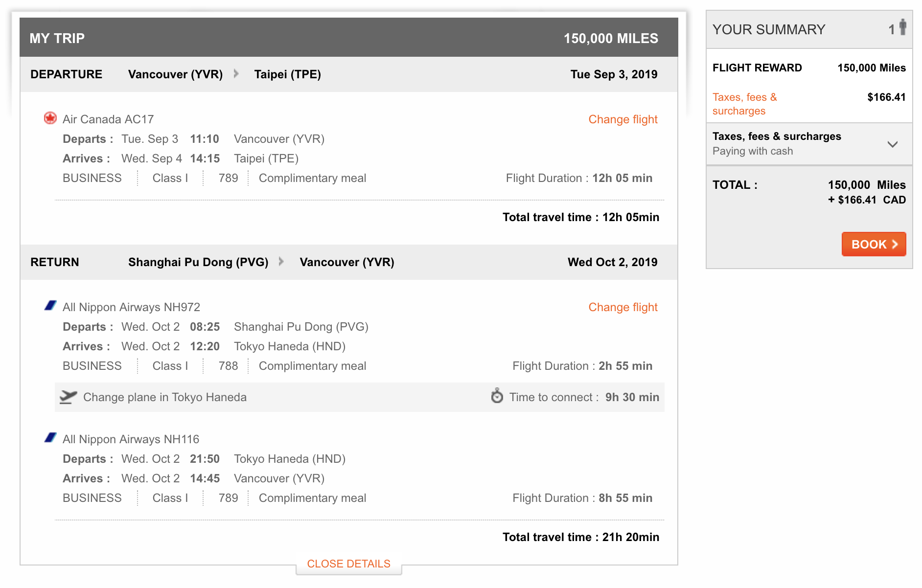Select the RETURN section header
The height and width of the screenshot is (588, 922).
[x=54, y=262]
